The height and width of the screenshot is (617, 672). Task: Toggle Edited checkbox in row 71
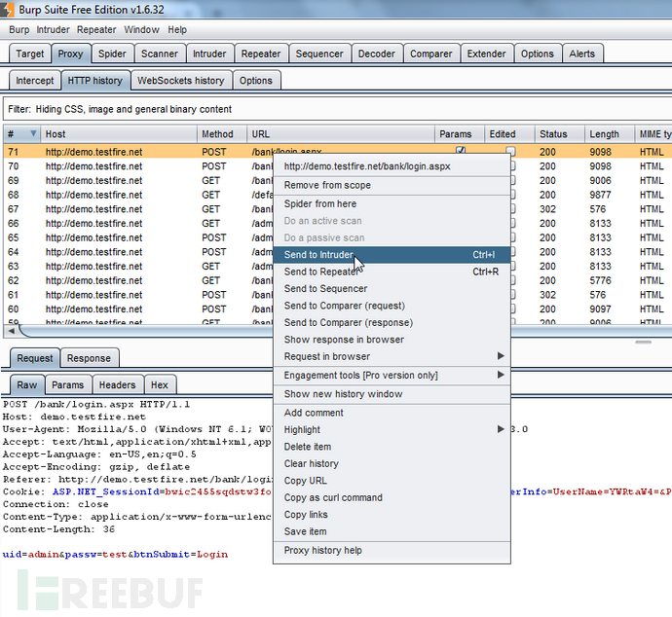pyautogui.click(x=510, y=151)
